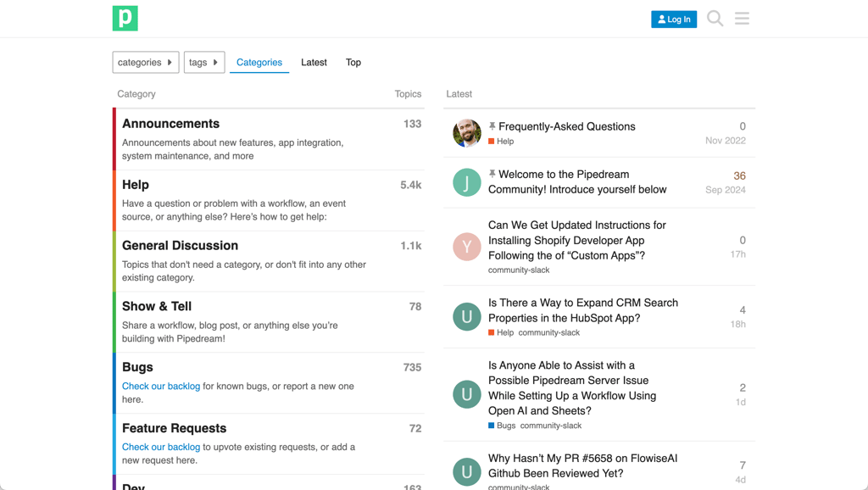This screenshot has height=490, width=868.
Task: Click the Help badge under Frequently-Asked Questions
Action: tap(501, 142)
